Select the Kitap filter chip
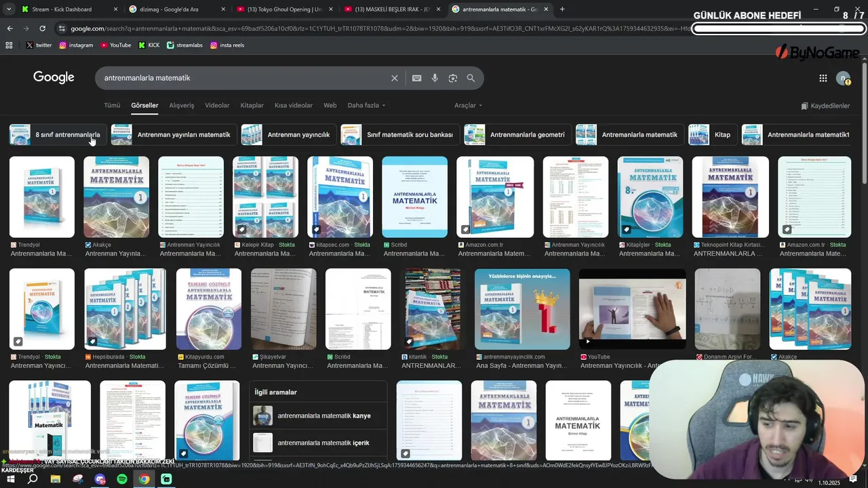 711,134
